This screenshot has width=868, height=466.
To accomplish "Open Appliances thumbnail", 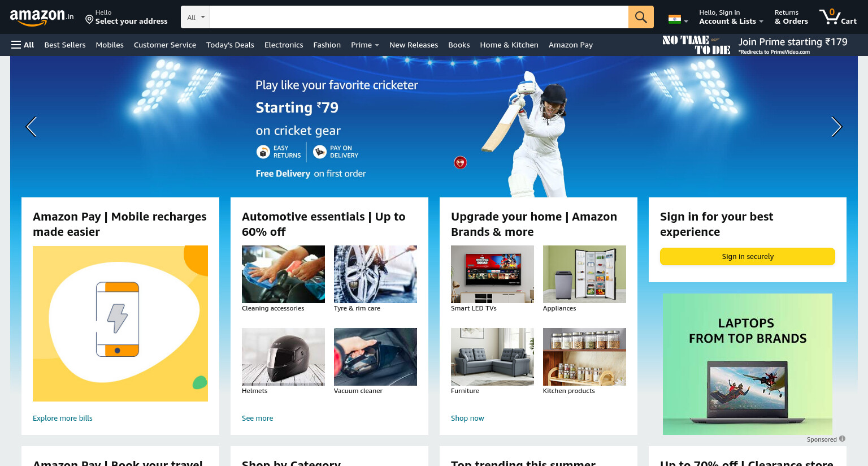I will coord(584,274).
